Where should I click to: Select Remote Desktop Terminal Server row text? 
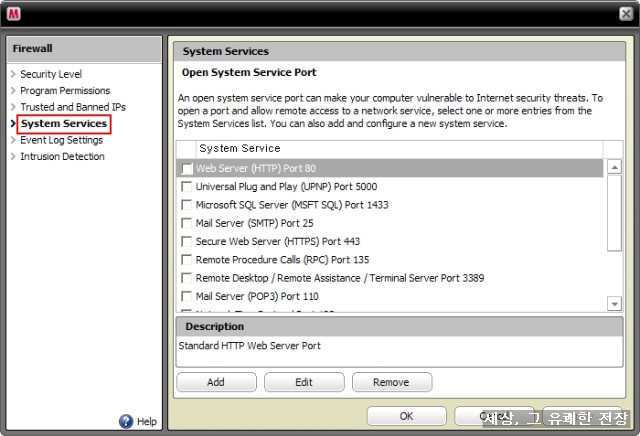point(340,278)
